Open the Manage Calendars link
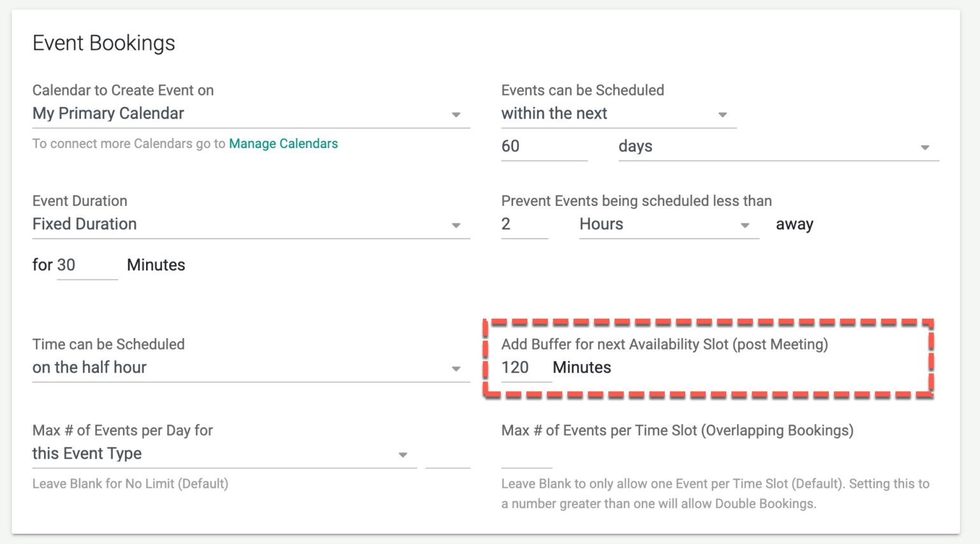 [283, 143]
